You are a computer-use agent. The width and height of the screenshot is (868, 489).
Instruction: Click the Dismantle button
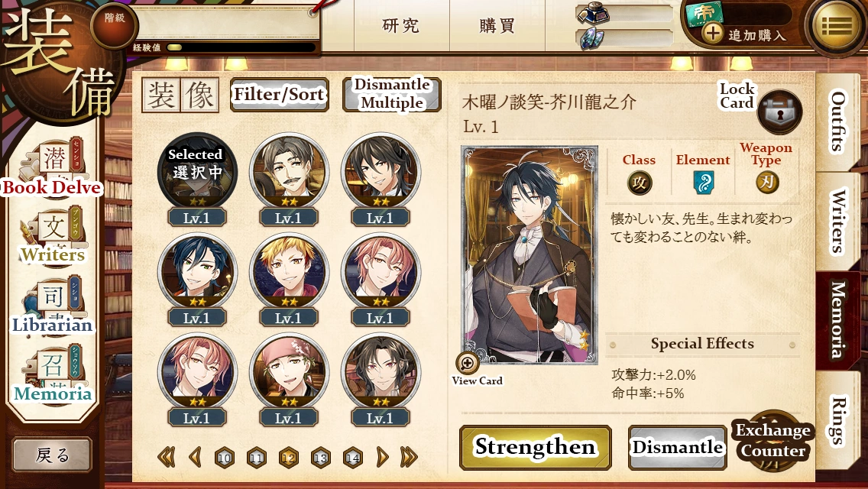click(677, 448)
